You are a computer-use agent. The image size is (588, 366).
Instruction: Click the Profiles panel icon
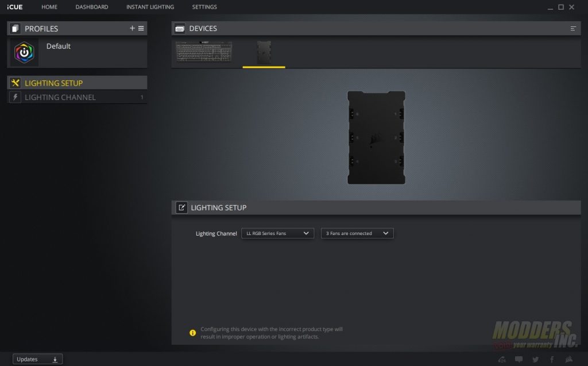15,29
